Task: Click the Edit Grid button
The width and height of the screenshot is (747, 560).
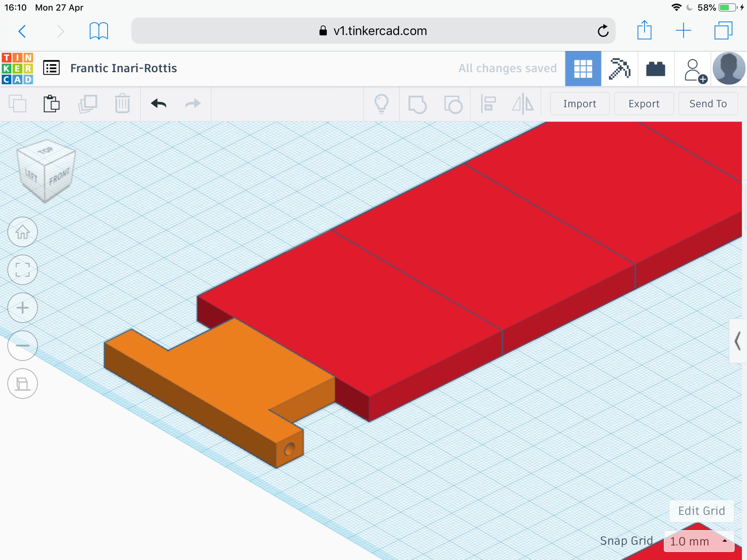Action: click(x=701, y=511)
